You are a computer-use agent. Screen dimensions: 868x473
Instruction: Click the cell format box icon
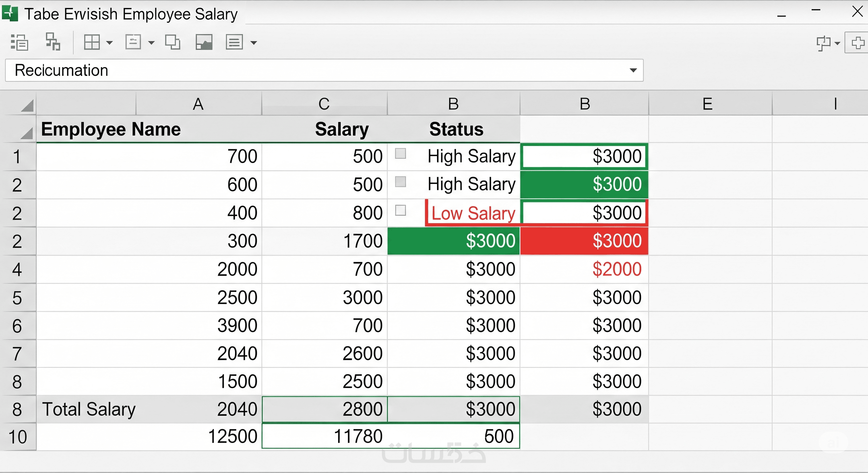click(x=133, y=42)
